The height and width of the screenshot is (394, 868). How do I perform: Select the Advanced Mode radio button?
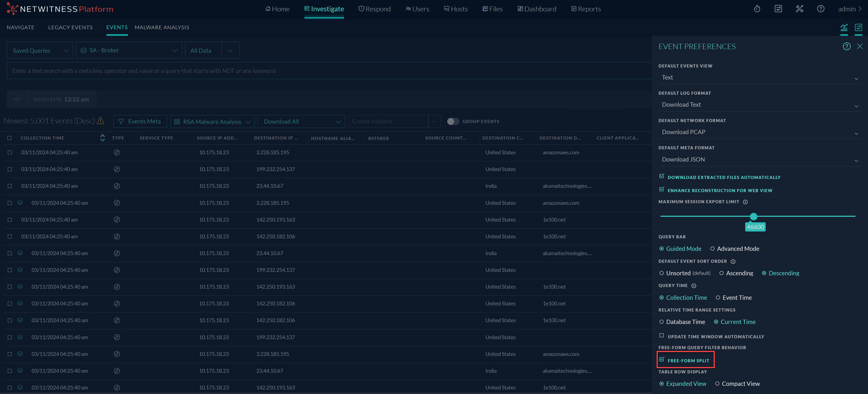click(712, 249)
